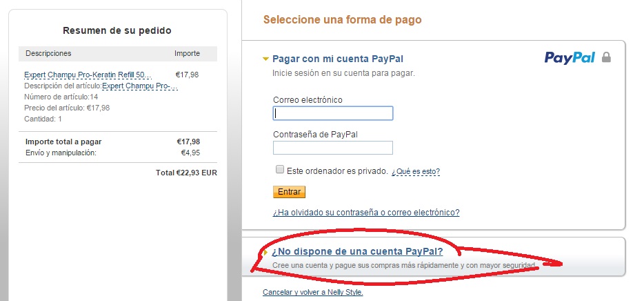Open the article description Expert Champu link

point(140,86)
